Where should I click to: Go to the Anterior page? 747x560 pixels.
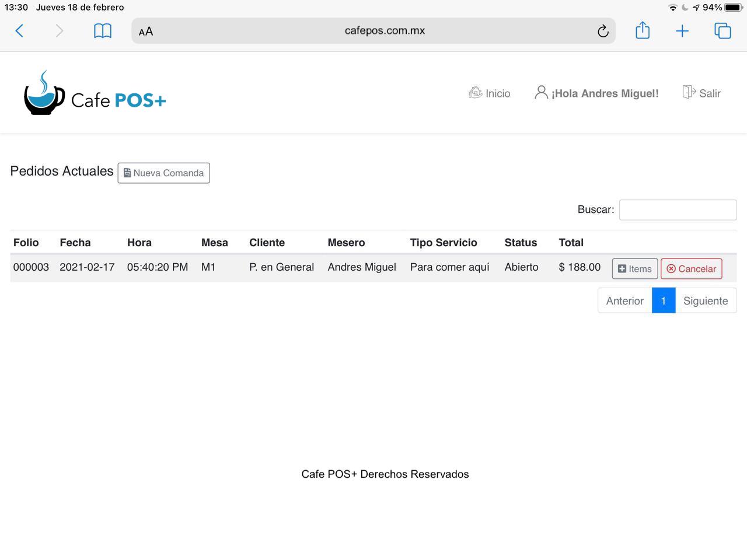[x=624, y=301]
